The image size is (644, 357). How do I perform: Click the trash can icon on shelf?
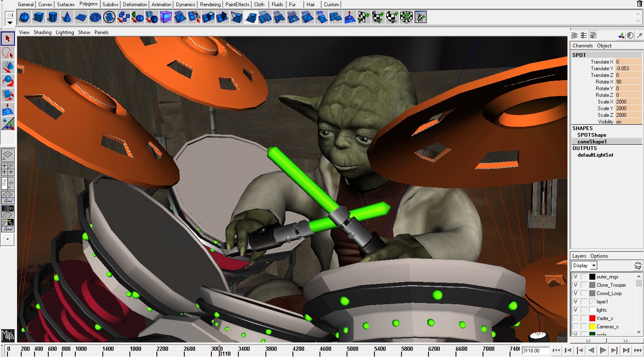click(639, 4)
